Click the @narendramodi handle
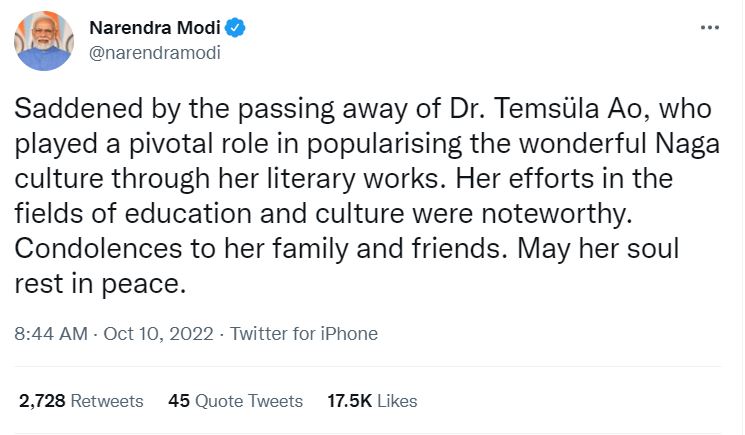This screenshot has width=745, height=435. (x=154, y=52)
